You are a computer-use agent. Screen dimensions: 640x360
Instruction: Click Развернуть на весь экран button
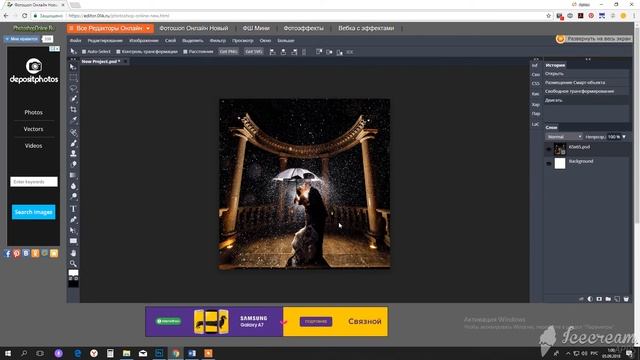(x=594, y=39)
